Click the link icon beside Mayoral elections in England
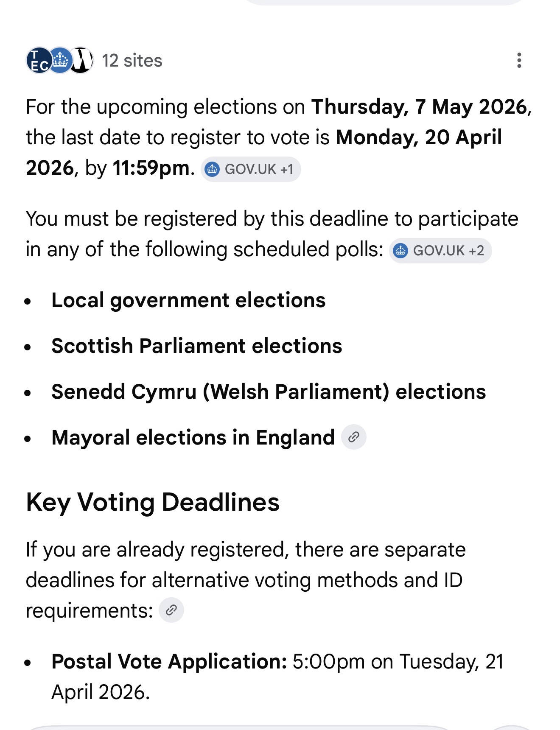 pos(353,437)
